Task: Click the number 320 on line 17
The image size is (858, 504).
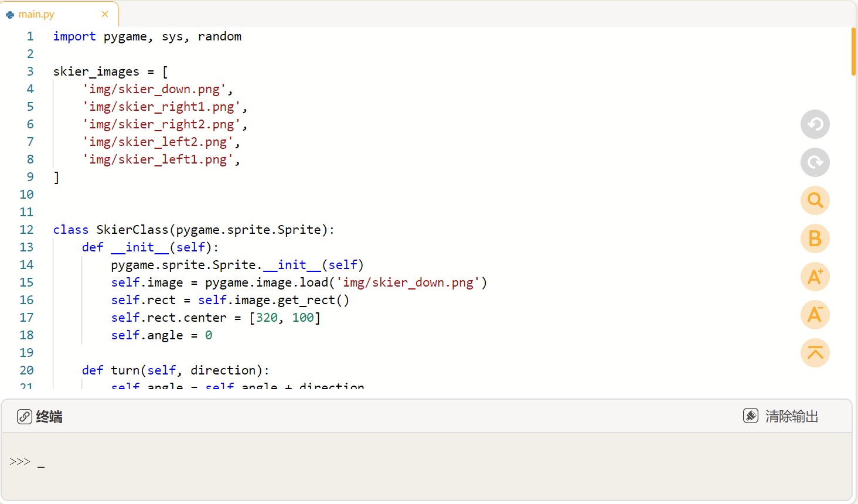Action: [267, 318]
